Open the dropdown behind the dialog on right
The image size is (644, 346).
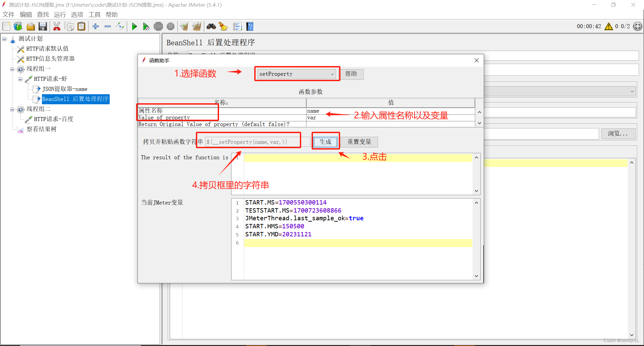point(632,91)
